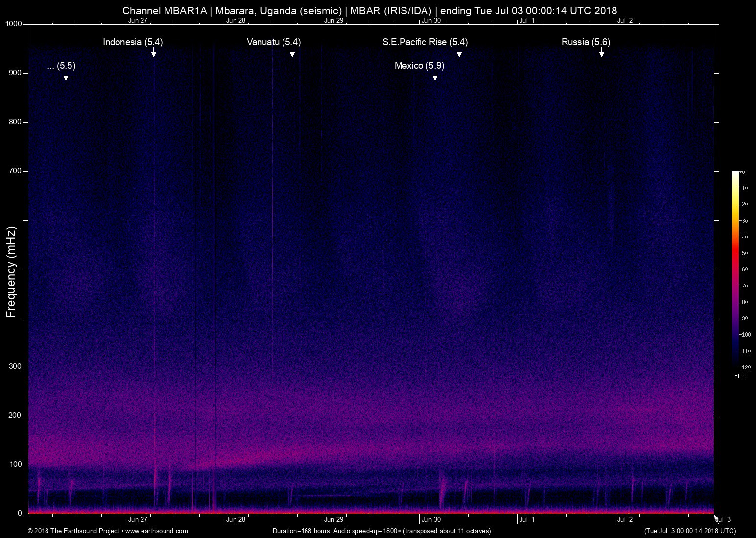Click the Jul 3 end-of-axis label
This screenshot has height=538, width=756.
723,520
